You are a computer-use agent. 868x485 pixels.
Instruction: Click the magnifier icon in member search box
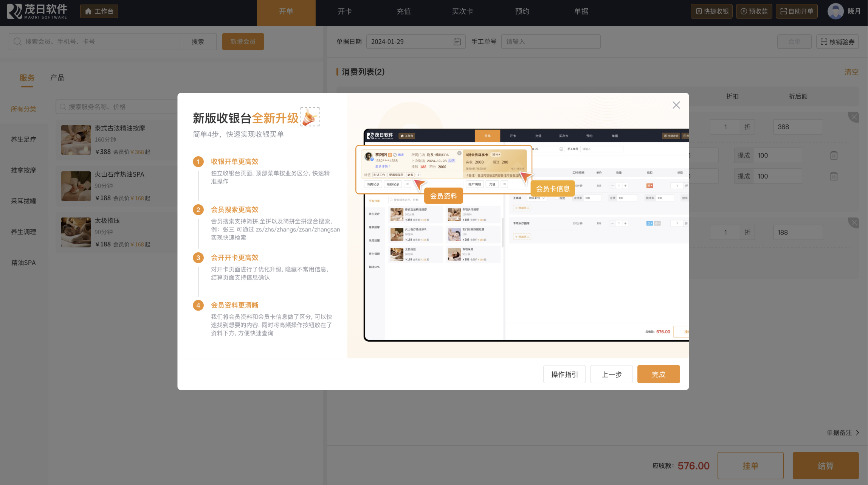17,41
